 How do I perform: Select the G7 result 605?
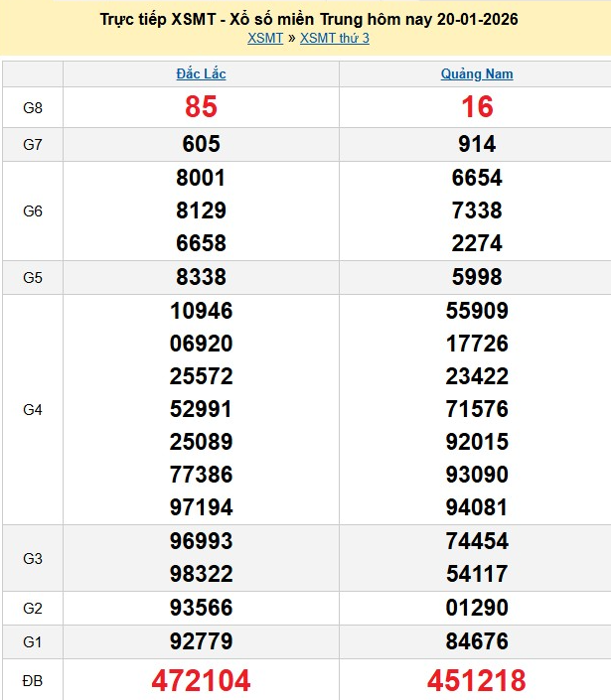(x=201, y=145)
